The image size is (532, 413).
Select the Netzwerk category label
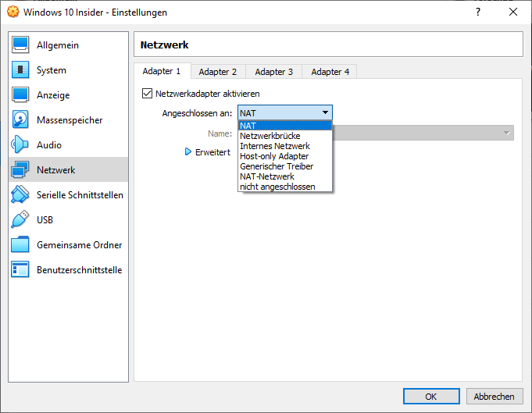pyautogui.click(x=56, y=170)
